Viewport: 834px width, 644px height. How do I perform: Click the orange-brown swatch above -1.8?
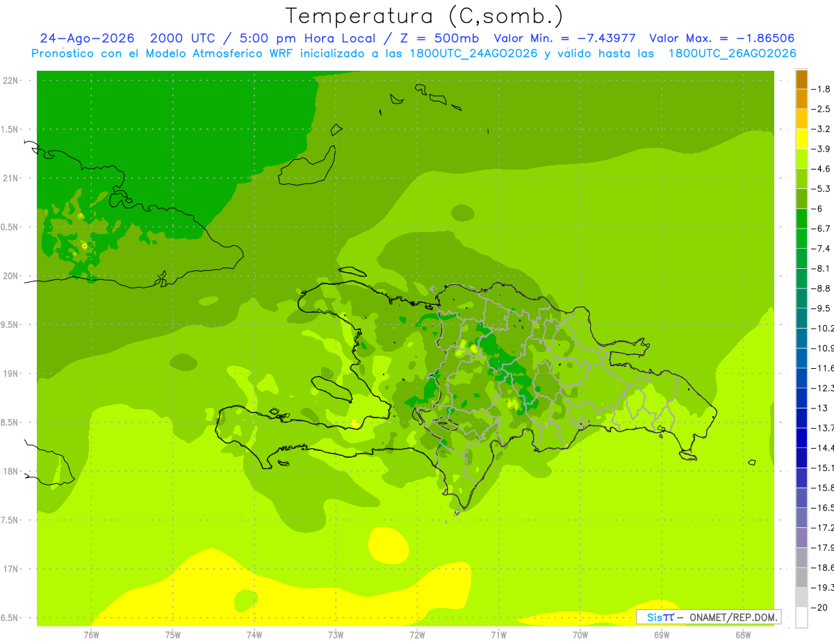(801, 79)
